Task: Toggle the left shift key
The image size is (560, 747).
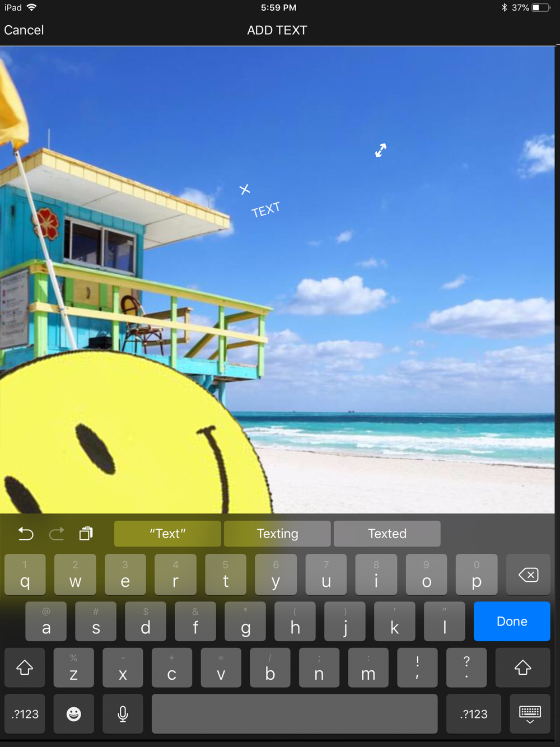Action: [25, 667]
